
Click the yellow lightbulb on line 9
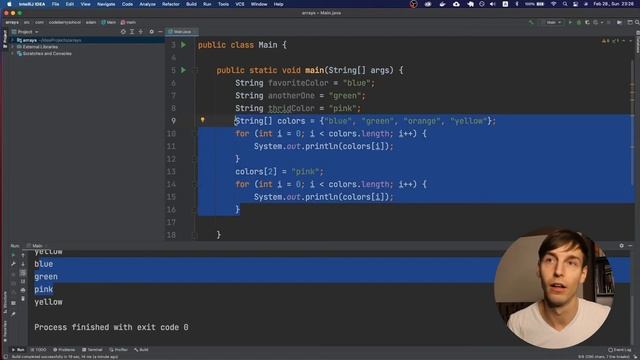click(x=202, y=120)
